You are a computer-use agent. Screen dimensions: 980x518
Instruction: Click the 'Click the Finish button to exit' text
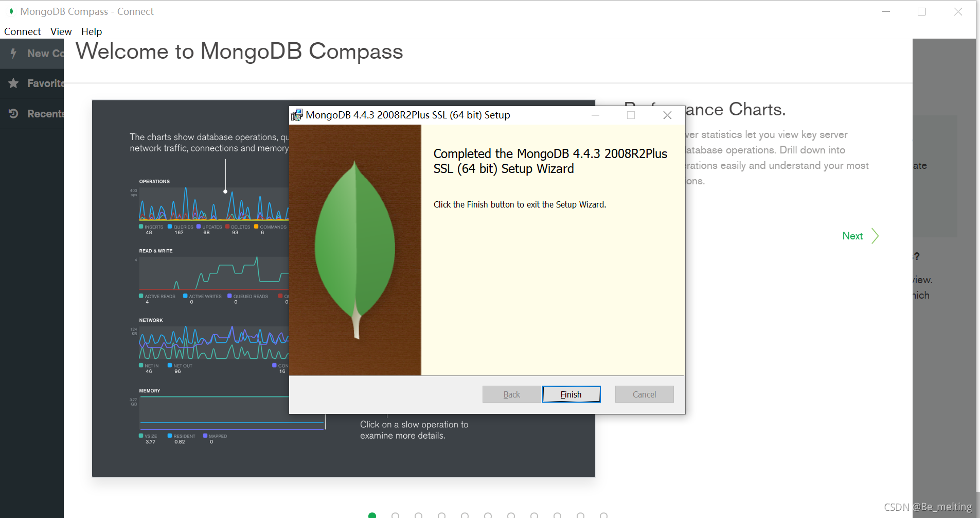[x=520, y=204]
